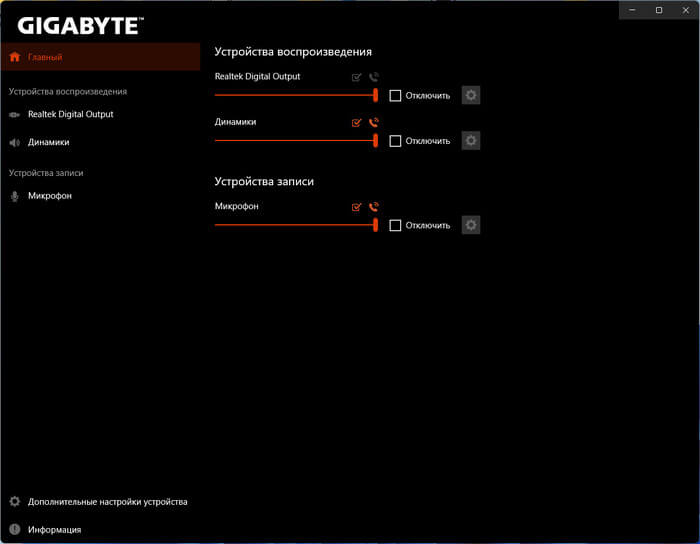700x544 pixels.
Task: Click communication phone icon next to Динамики
Action: 374,122
